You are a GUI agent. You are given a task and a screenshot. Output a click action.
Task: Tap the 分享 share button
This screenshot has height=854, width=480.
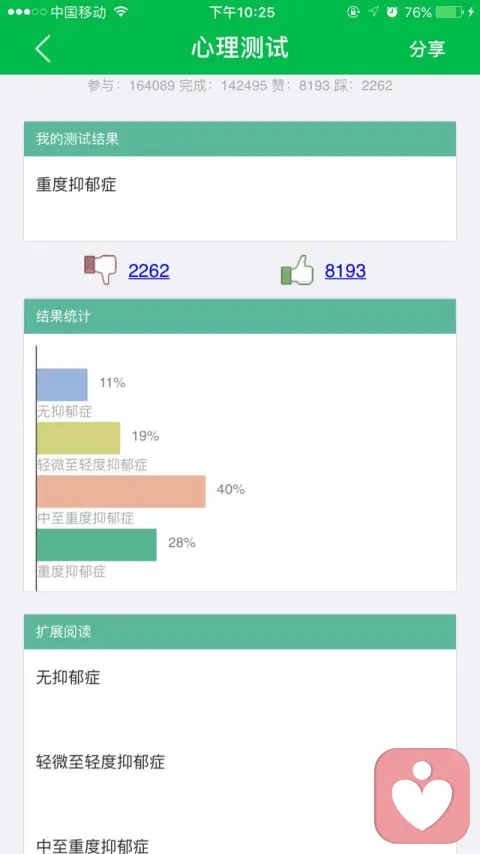427,48
